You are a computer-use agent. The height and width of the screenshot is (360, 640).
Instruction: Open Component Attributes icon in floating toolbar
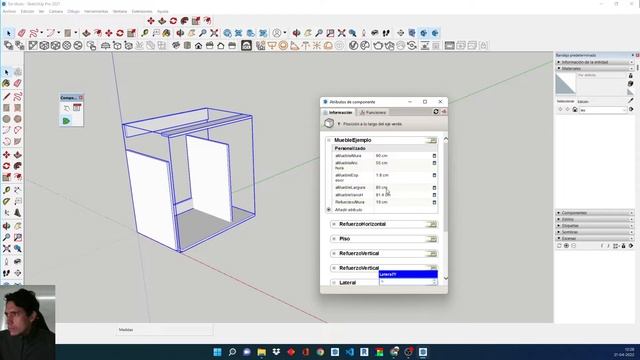tap(66, 121)
